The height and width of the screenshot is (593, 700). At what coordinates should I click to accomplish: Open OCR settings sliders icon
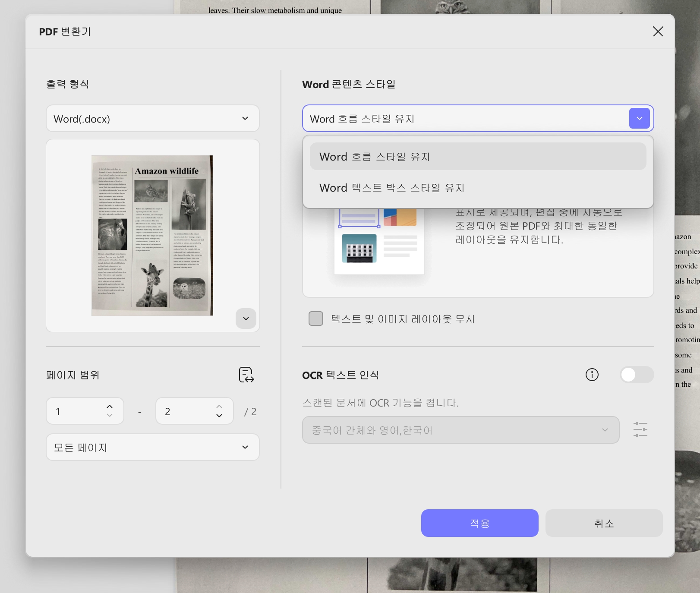click(640, 430)
